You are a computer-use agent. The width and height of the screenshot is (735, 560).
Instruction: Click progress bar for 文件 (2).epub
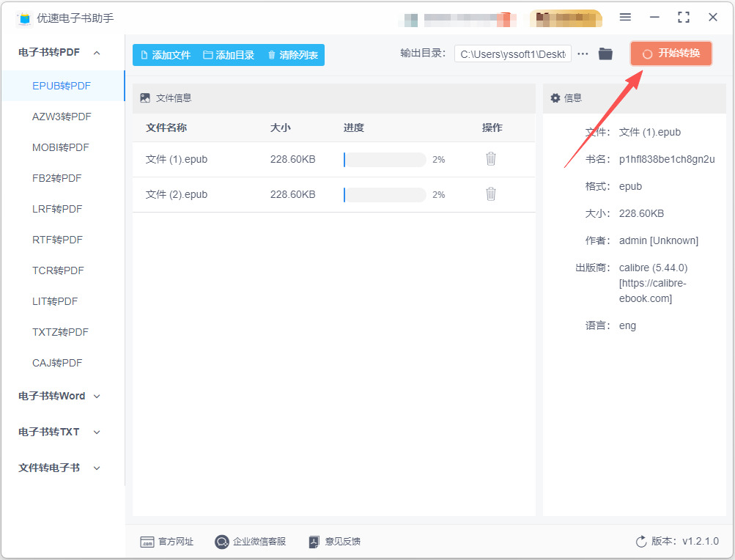tap(385, 195)
